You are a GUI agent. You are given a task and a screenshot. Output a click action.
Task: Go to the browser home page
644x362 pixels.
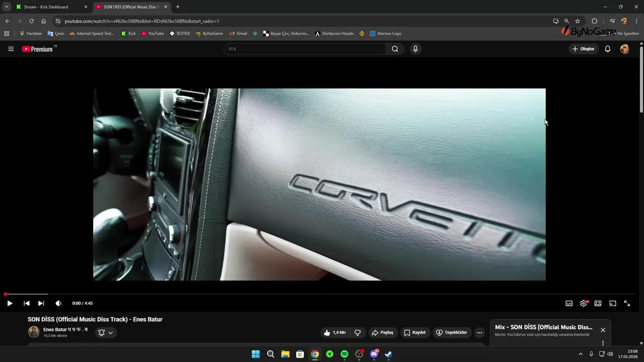(x=44, y=21)
